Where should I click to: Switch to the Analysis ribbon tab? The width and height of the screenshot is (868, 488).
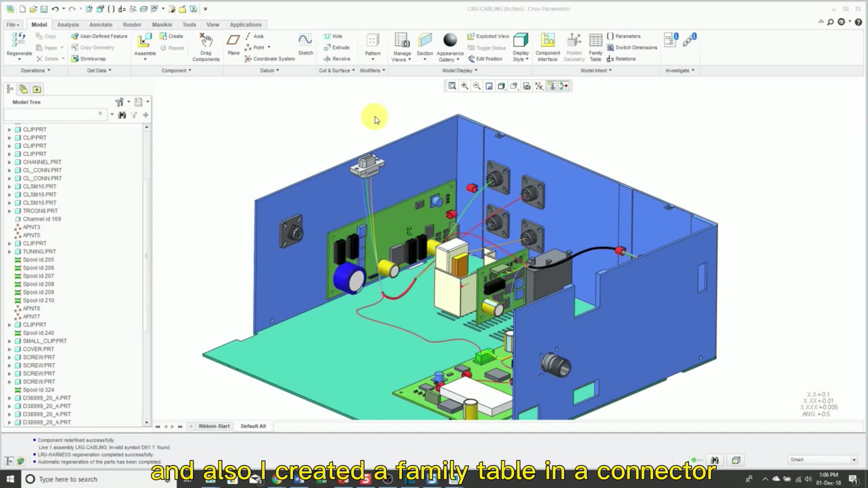[x=68, y=24]
